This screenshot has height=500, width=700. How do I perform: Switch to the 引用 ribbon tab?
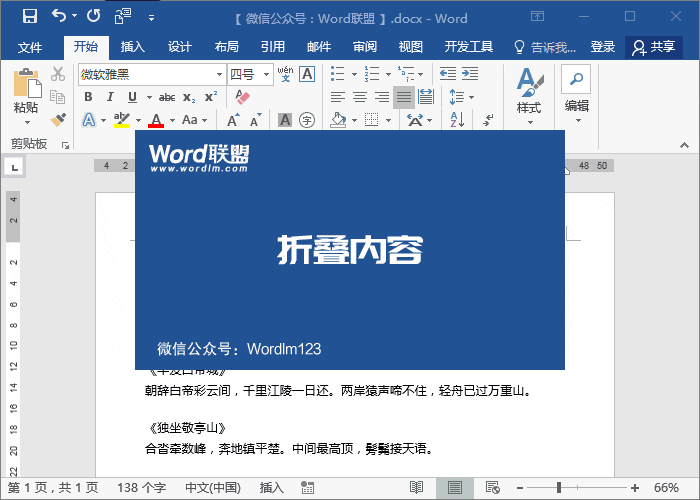tap(273, 46)
